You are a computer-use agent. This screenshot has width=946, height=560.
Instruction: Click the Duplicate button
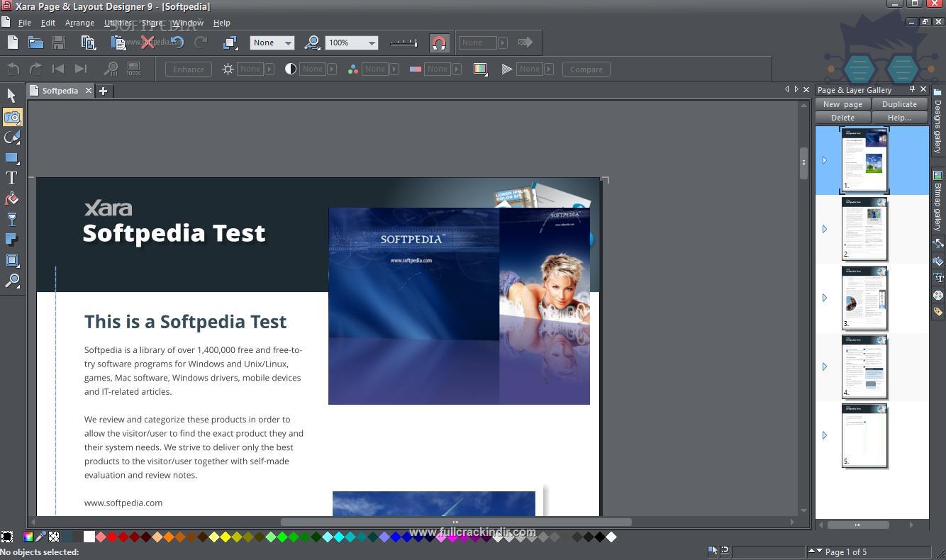point(899,104)
